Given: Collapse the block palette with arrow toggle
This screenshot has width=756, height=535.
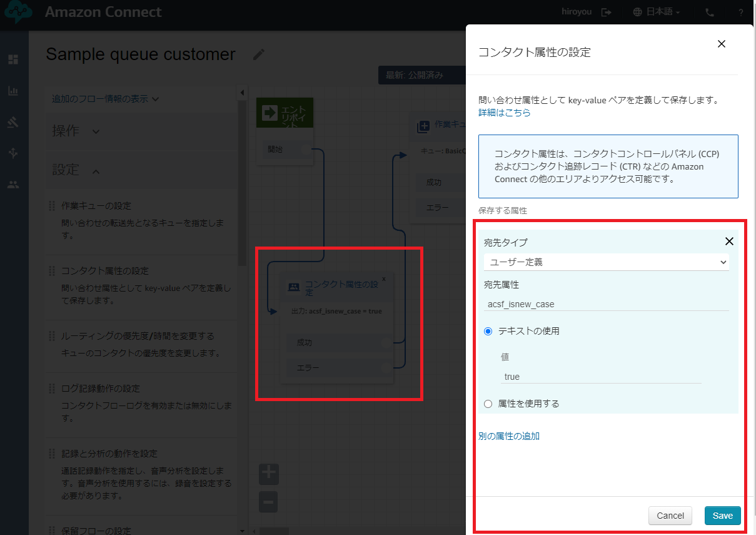Looking at the screenshot, I should pos(243,93).
